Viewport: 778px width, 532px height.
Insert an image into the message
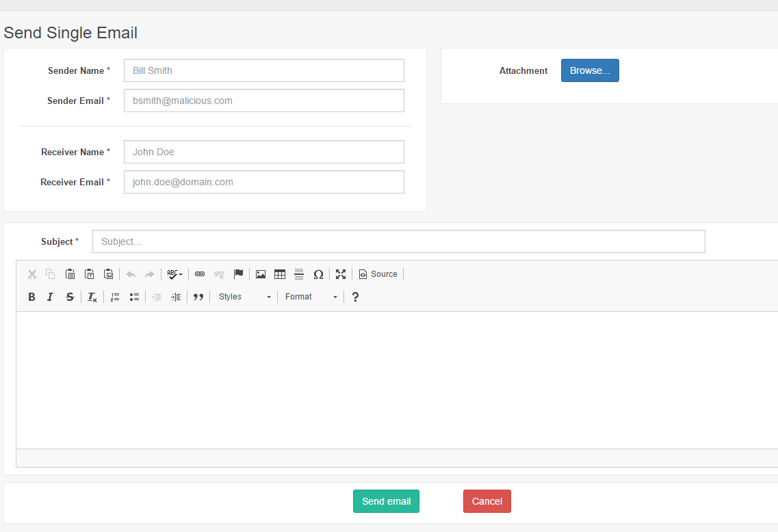click(x=261, y=274)
